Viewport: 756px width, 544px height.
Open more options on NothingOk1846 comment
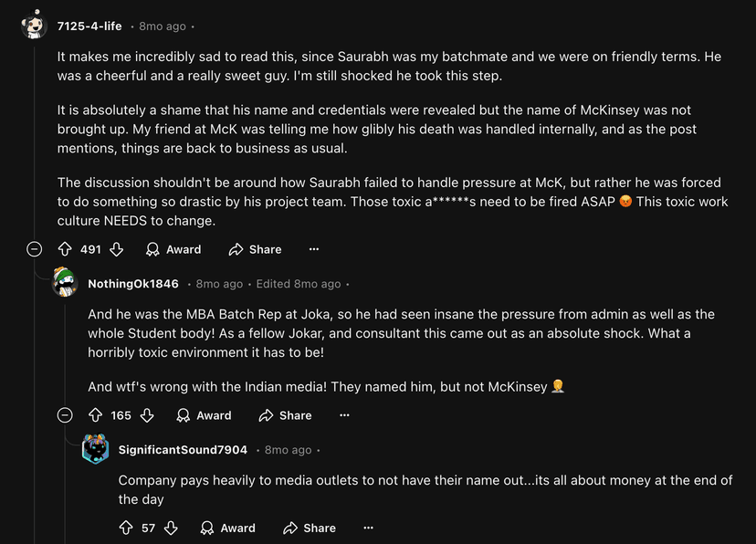point(344,415)
